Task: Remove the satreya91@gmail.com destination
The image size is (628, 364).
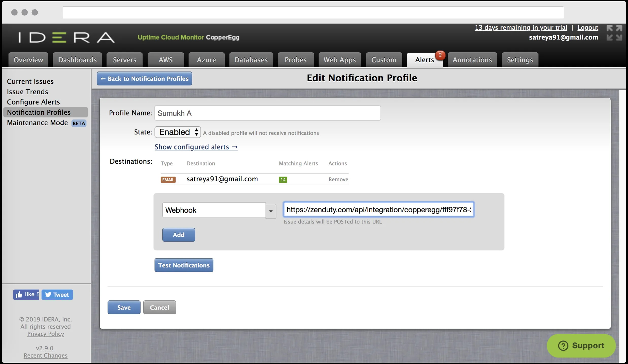Action: (338, 179)
